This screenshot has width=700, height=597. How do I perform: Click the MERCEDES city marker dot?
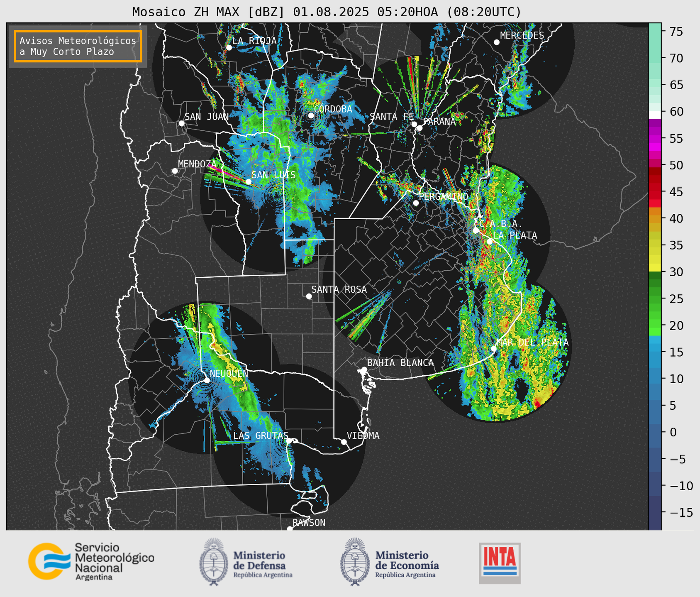(496, 42)
